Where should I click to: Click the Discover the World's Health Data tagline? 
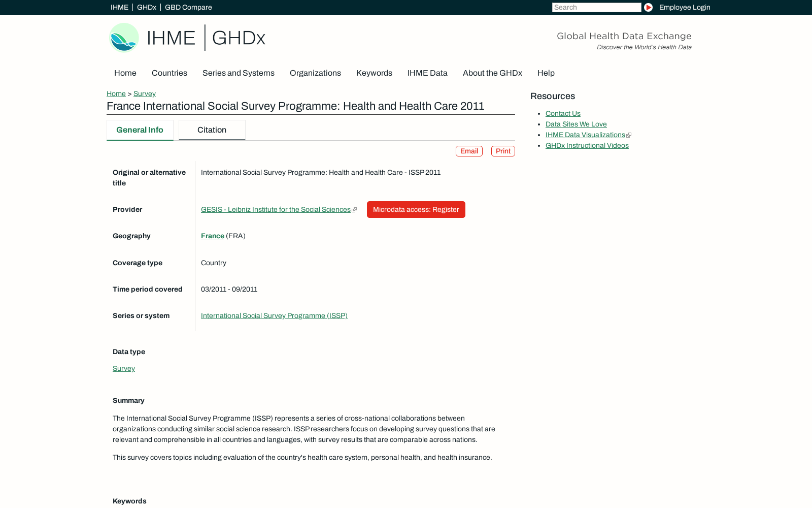644,47
